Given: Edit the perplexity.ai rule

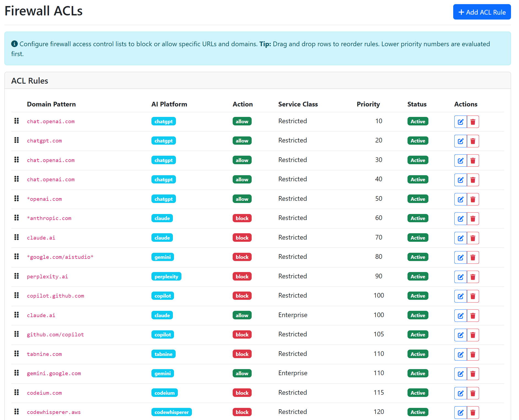Looking at the screenshot, I should pos(460,277).
